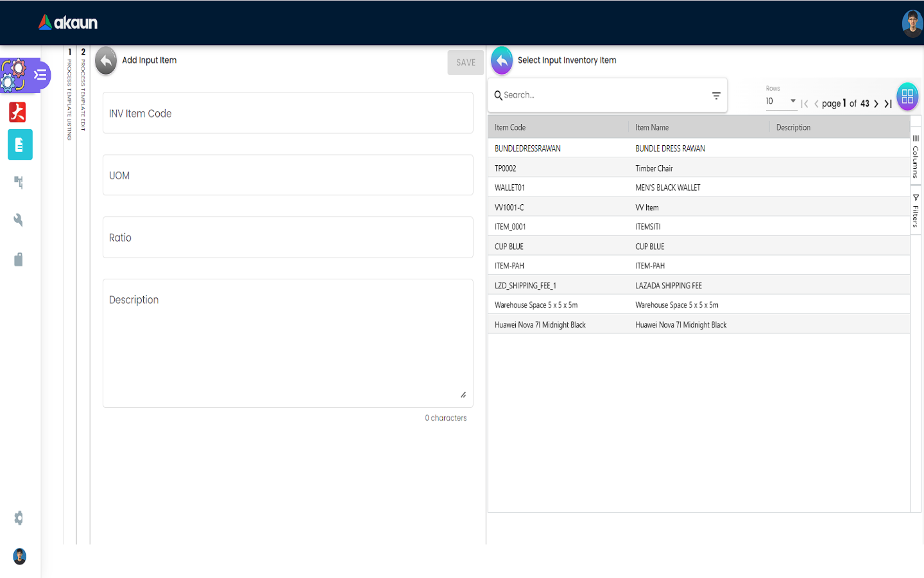This screenshot has width=924, height=578.
Task: Expand the Columns side panel
Action: coord(916,157)
